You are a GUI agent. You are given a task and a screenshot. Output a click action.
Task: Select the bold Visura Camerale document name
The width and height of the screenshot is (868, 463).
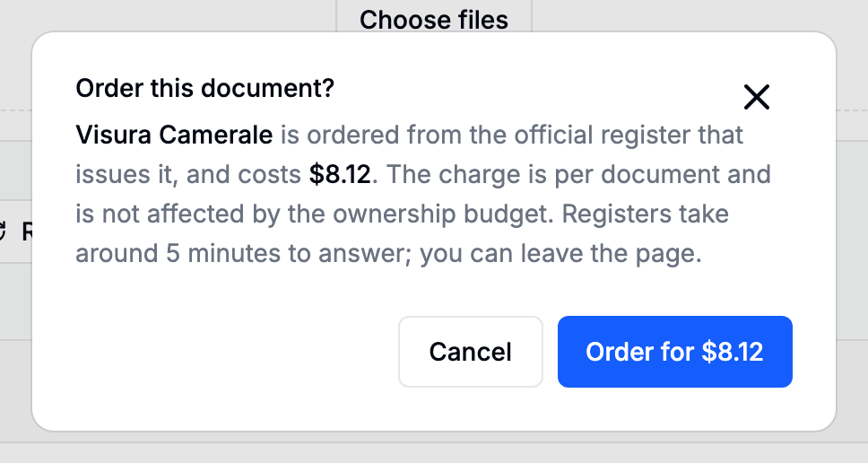click(x=174, y=135)
